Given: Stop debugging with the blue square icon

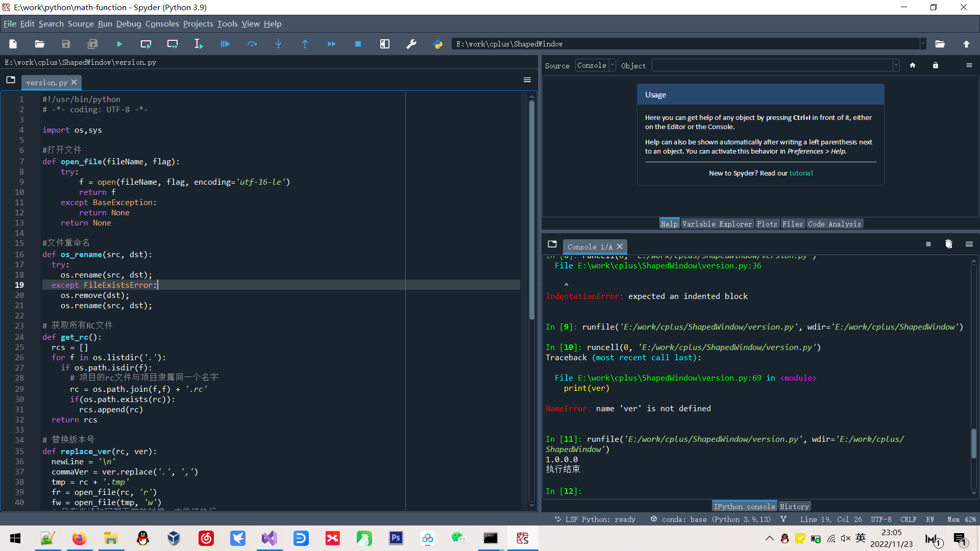Looking at the screenshot, I should click(x=358, y=44).
